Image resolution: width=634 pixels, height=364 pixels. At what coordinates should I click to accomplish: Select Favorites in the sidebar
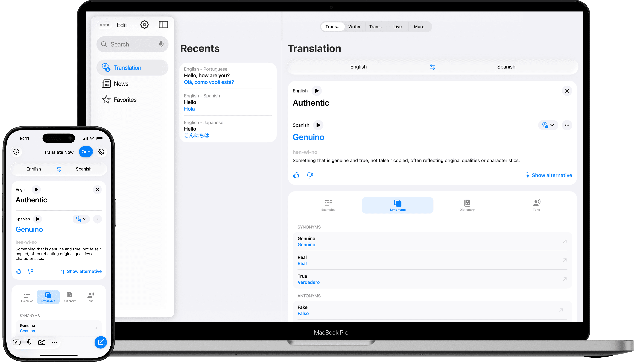pos(125,100)
